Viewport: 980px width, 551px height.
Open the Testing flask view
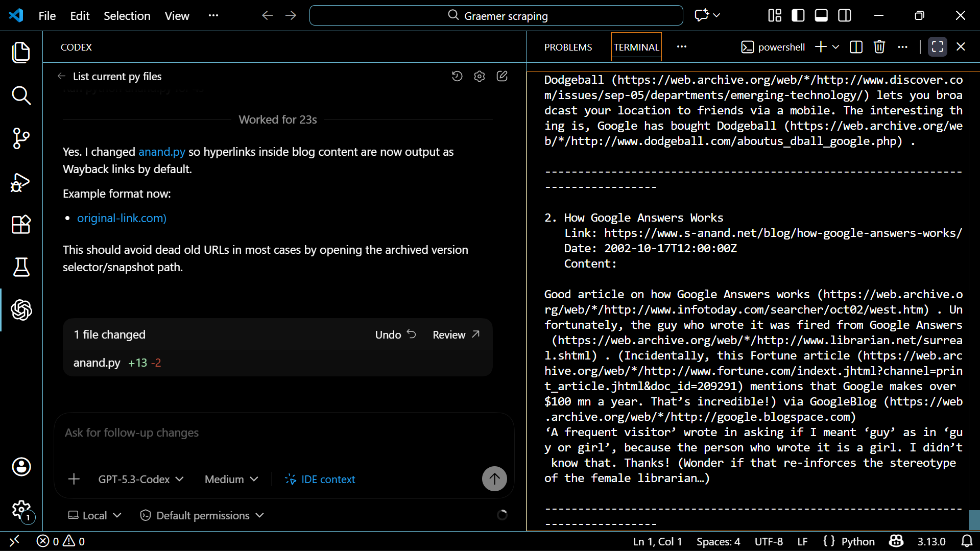(21, 267)
